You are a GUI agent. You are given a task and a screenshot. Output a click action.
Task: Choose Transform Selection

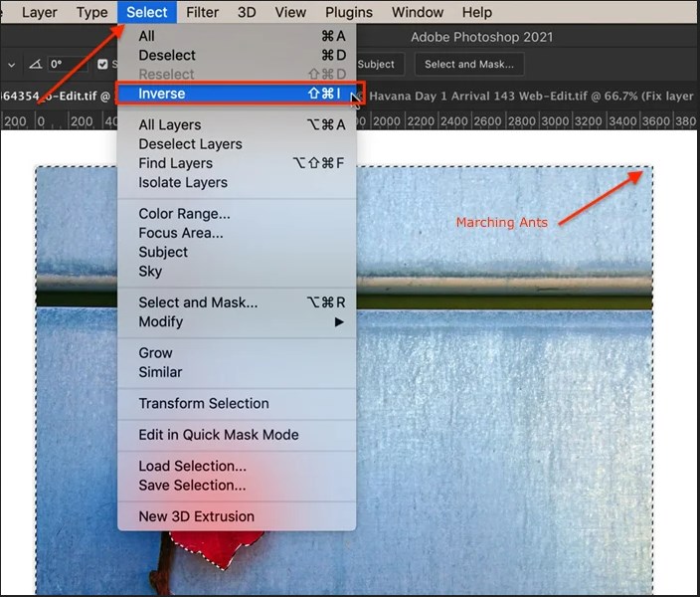[x=237, y=404]
